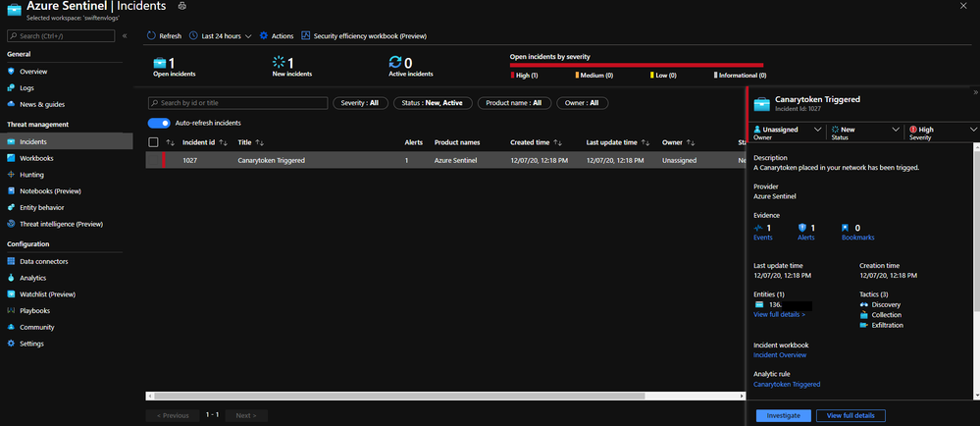Screen dimensions: 980x426
Task: Sort by Created time column
Action: (x=536, y=142)
